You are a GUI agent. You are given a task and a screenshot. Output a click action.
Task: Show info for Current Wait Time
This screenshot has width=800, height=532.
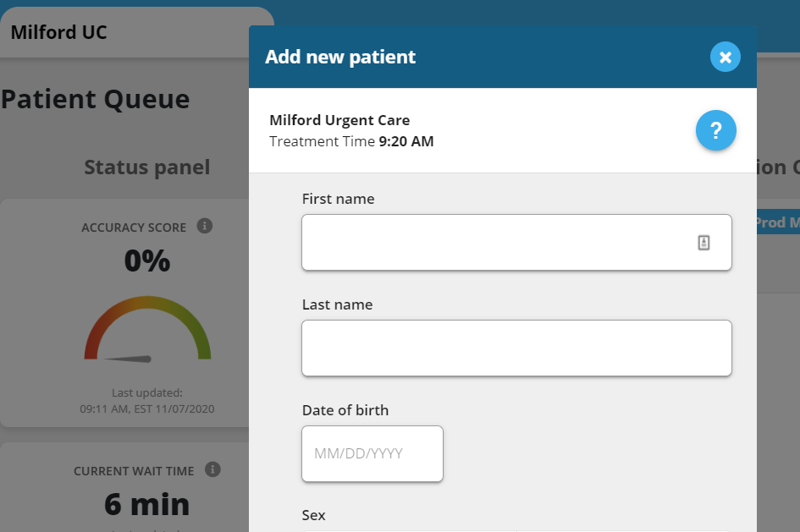(x=212, y=469)
